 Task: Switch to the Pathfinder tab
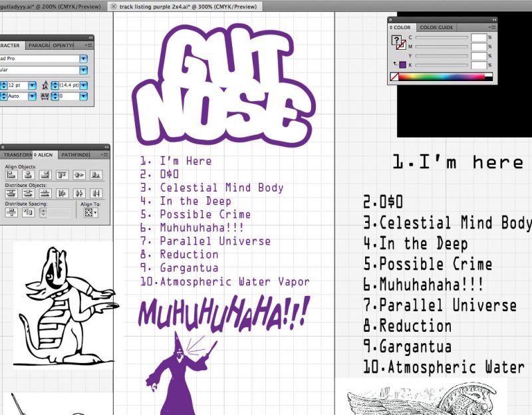coord(74,155)
